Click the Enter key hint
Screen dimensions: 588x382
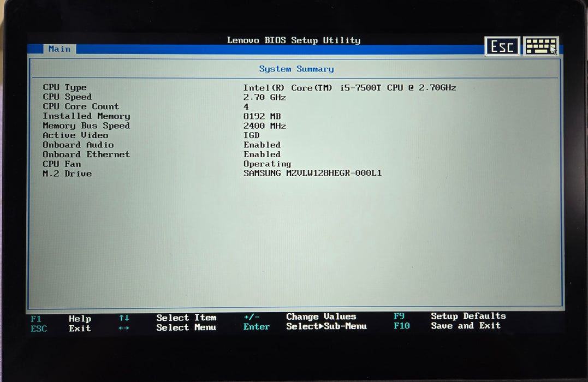coord(257,327)
